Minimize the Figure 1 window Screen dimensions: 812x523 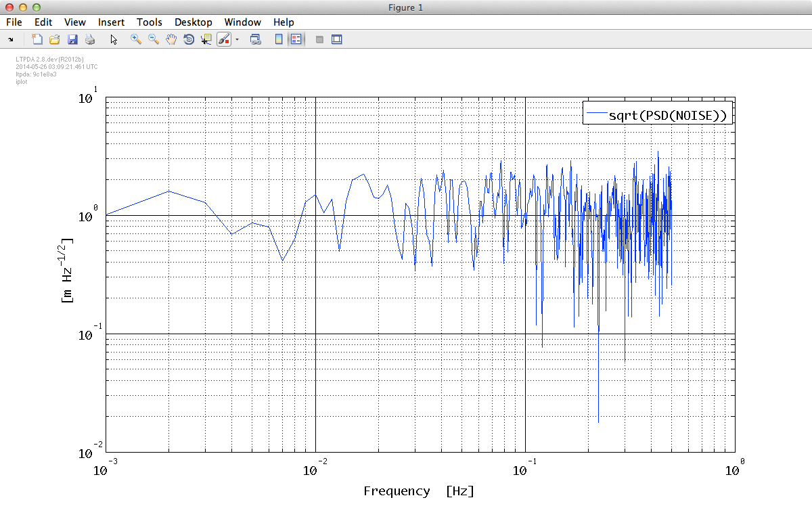[22, 7]
